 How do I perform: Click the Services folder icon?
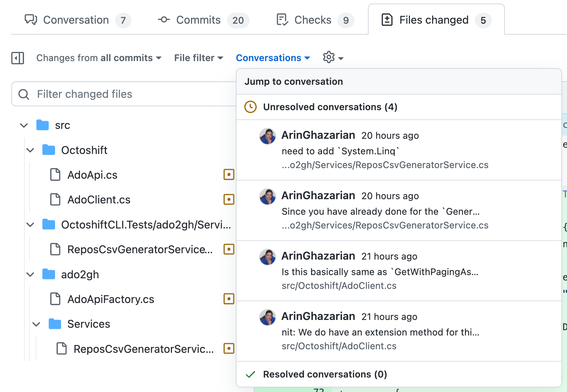click(55, 323)
